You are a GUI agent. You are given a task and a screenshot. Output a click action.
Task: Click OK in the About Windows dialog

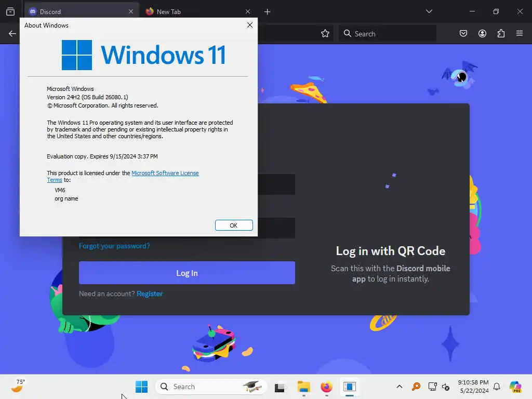coord(234,225)
